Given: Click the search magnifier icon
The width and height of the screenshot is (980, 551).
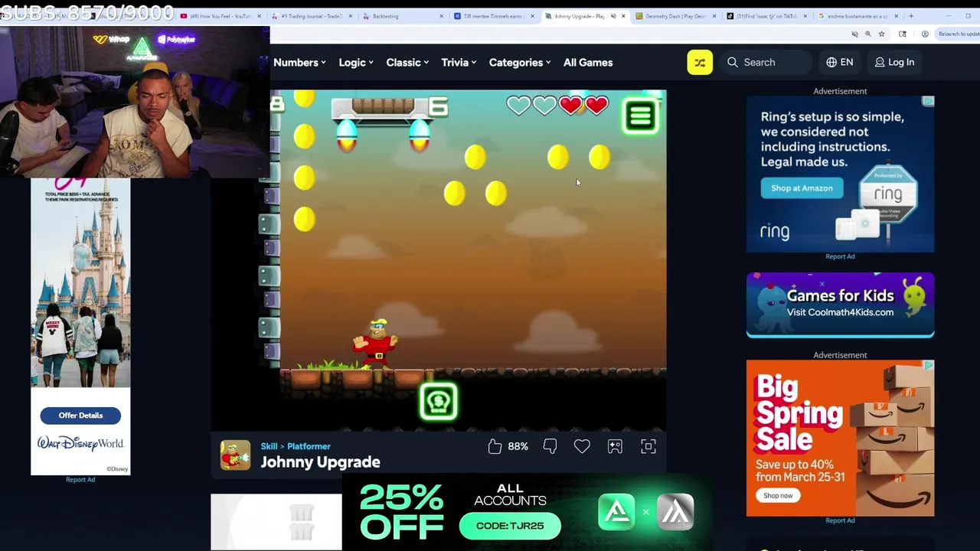Looking at the screenshot, I should point(733,63).
